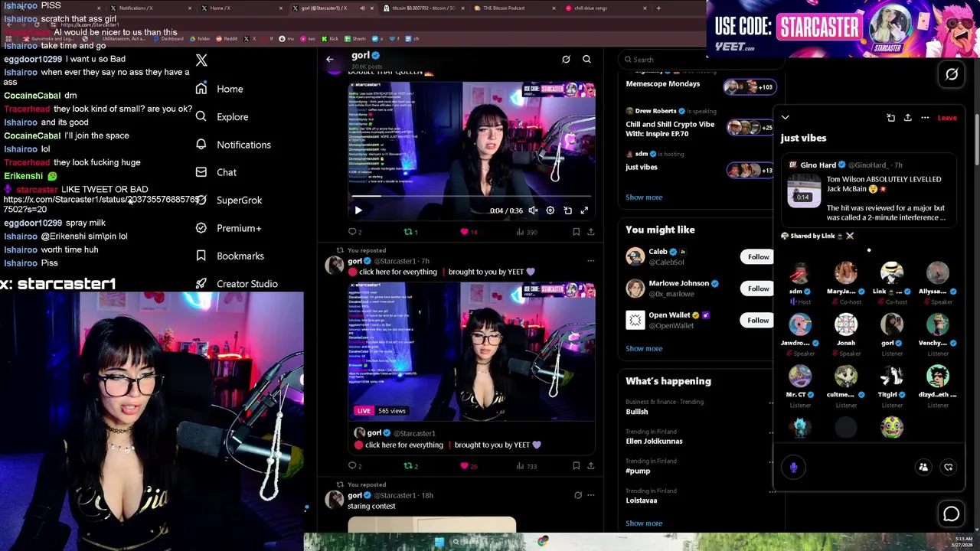This screenshot has width=980, height=551.
Task: Open the shared Gino Hard post video
Action: (x=803, y=191)
